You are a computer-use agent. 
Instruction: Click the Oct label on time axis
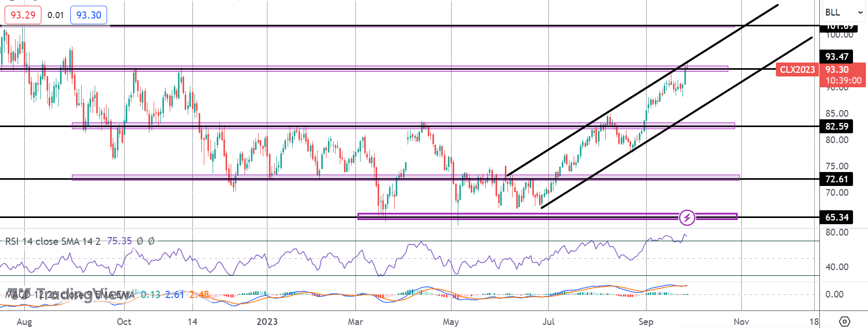[124, 322]
